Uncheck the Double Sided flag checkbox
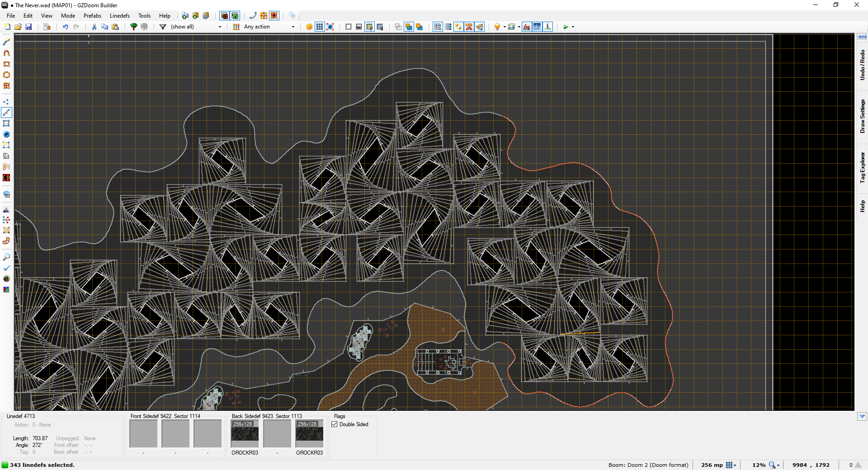Screen dimensions: 868x470 (x=335, y=424)
